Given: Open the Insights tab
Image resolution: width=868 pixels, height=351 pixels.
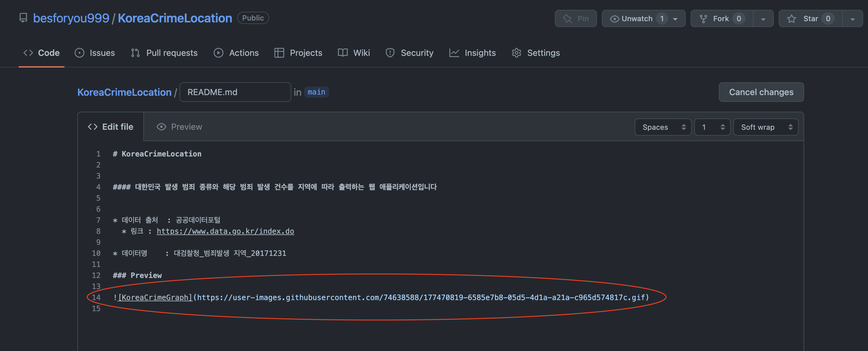Looking at the screenshot, I should point(472,53).
